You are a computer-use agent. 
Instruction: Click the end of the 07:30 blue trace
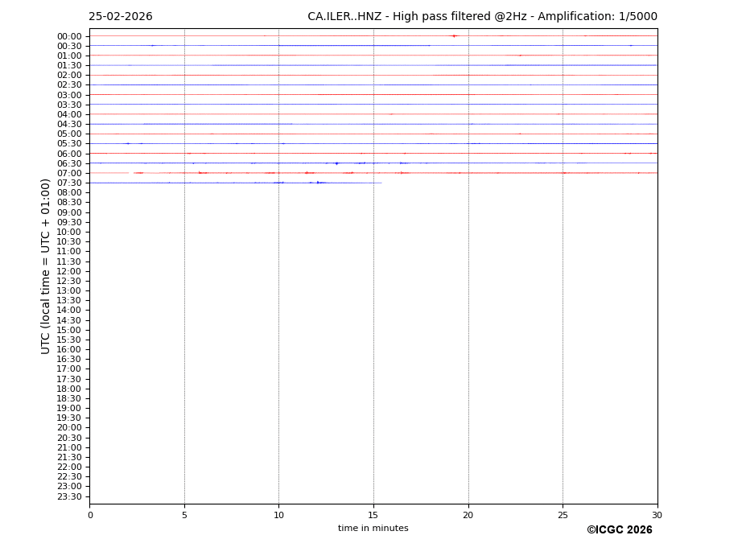click(x=381, y=183)
